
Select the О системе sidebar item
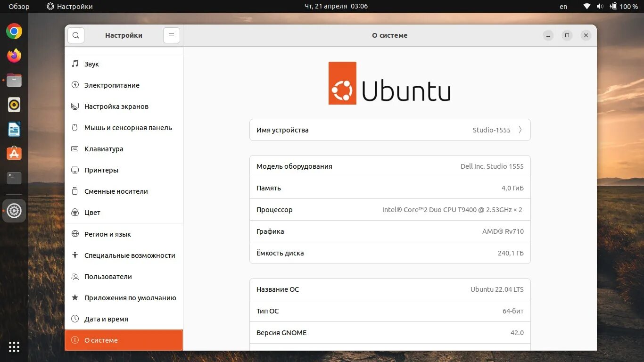tap(124, 340)
